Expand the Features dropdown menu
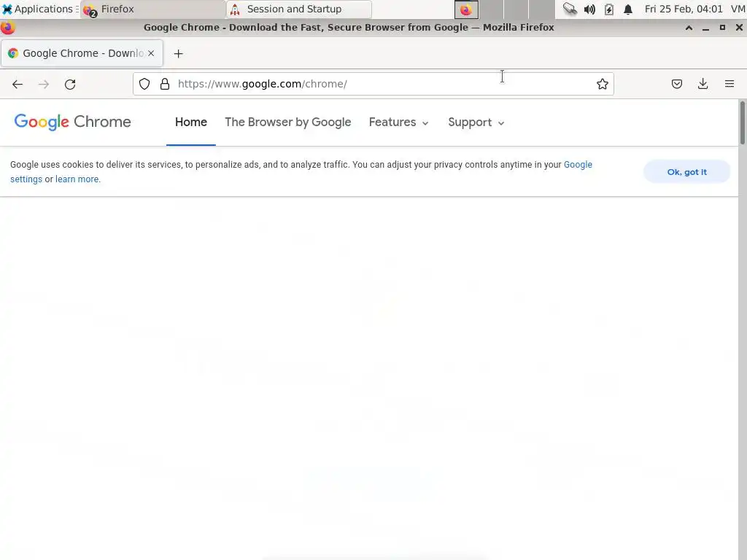 [x=399, y=122]
